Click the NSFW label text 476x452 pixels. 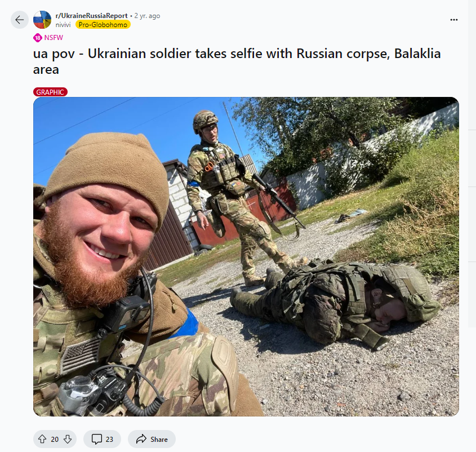click(x=54, y=38)
